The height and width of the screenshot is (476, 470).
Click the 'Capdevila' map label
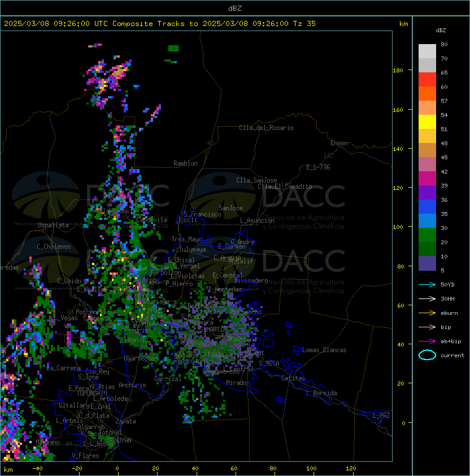151,220
